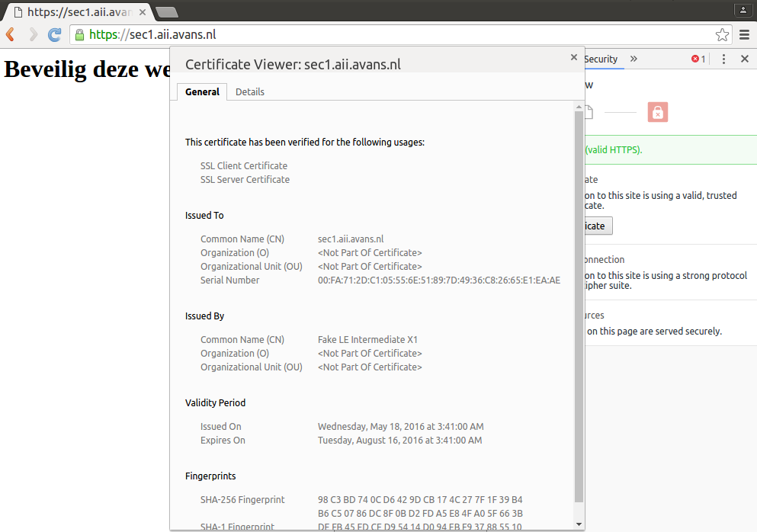757x532 pixels.
Task: Select the red broken padlock icon
Action: 657,113
